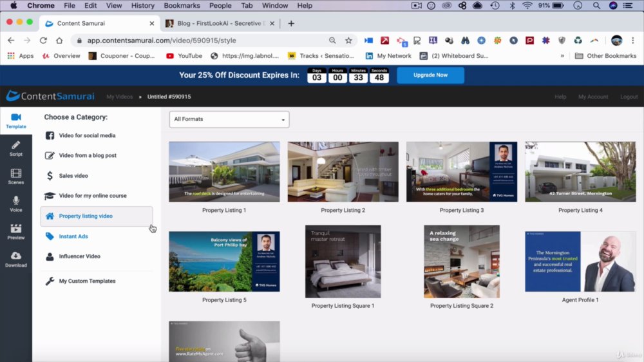Click the green recycle extension icon
This screenshot has height=362, width=644.
pos(578,41)
